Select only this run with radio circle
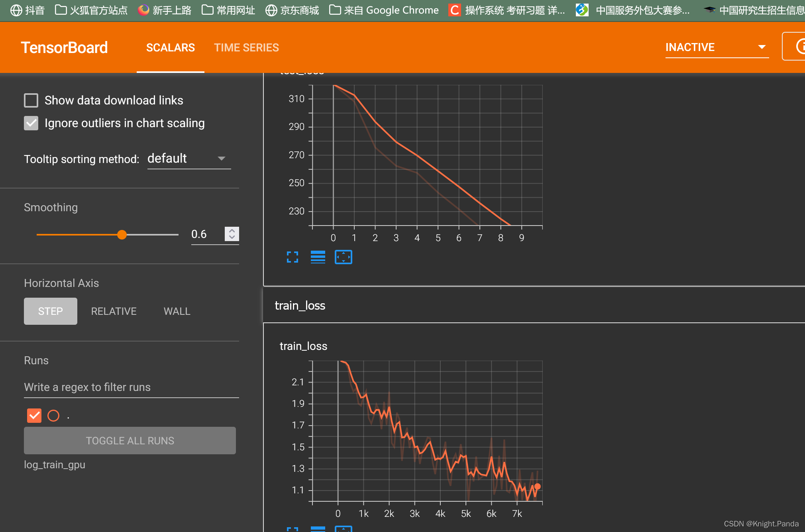Viewport: 805px width, 532px height. pos(53,416)
